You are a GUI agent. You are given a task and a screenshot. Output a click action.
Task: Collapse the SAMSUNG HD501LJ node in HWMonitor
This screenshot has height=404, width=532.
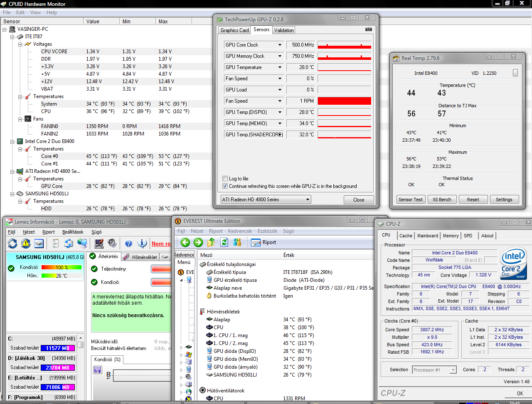[12, 194]
